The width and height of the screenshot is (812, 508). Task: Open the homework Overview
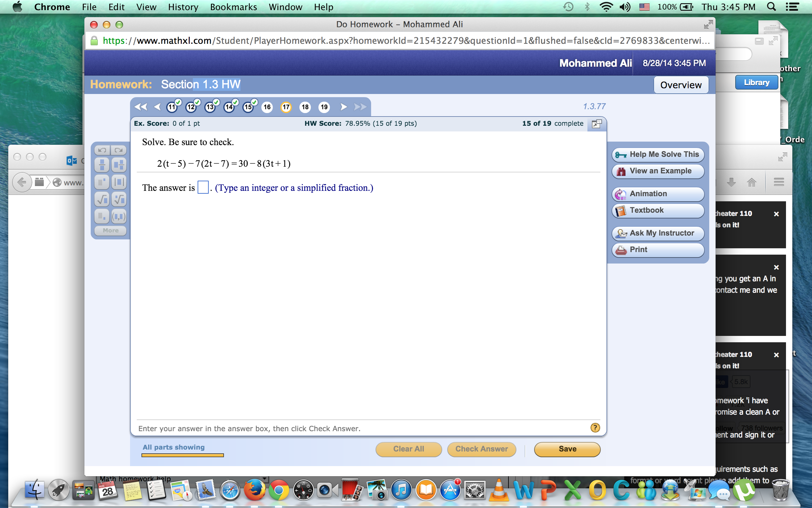681,85
